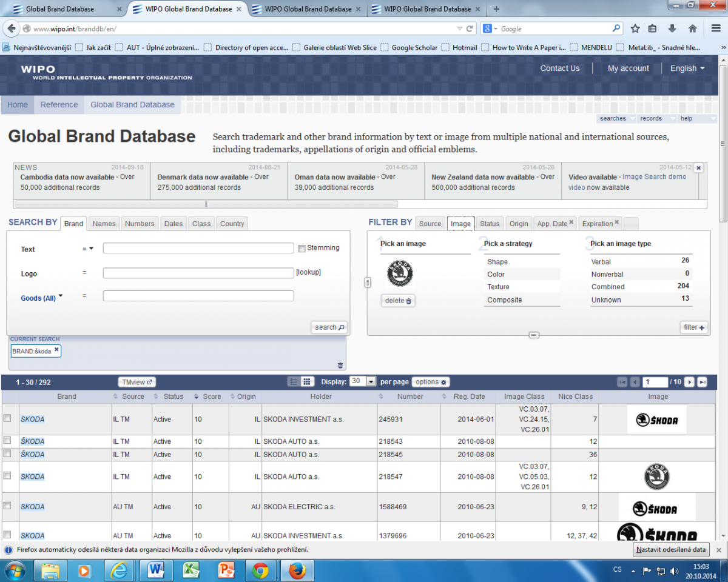Switch to the Names search tab
The width and height of the screenshot is (728, 582).
pyautogui.click(x=104, y=224)
